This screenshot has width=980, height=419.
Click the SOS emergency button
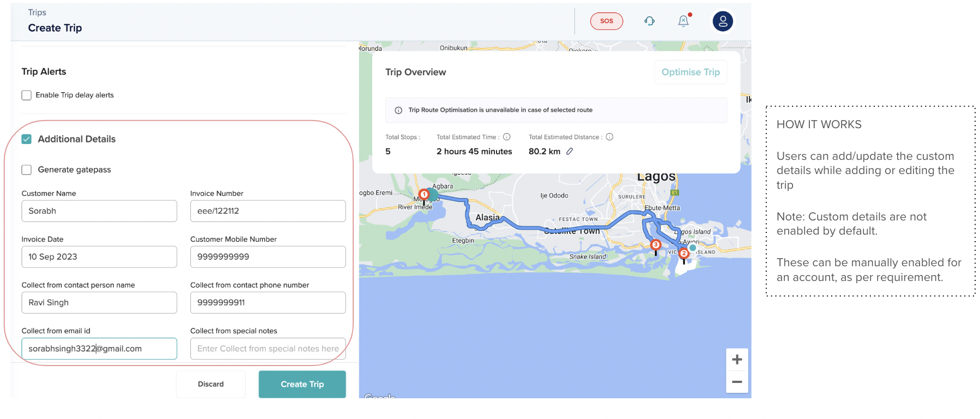pos(606,21)
